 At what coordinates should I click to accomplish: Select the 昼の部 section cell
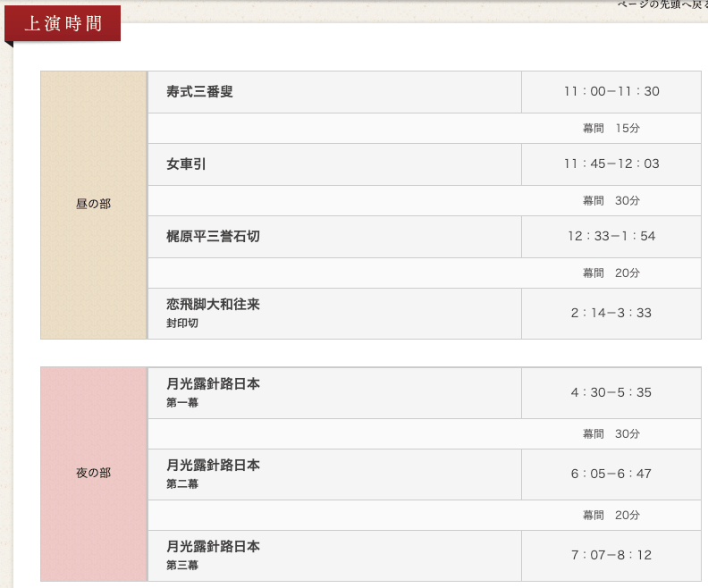click(x=93, y=205)
